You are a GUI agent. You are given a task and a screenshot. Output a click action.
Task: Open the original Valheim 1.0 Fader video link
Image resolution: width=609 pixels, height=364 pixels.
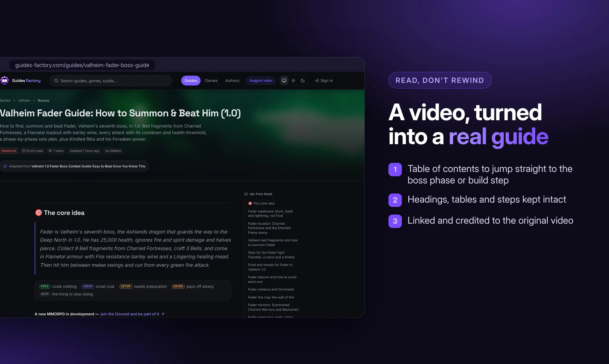click(88, 166)
